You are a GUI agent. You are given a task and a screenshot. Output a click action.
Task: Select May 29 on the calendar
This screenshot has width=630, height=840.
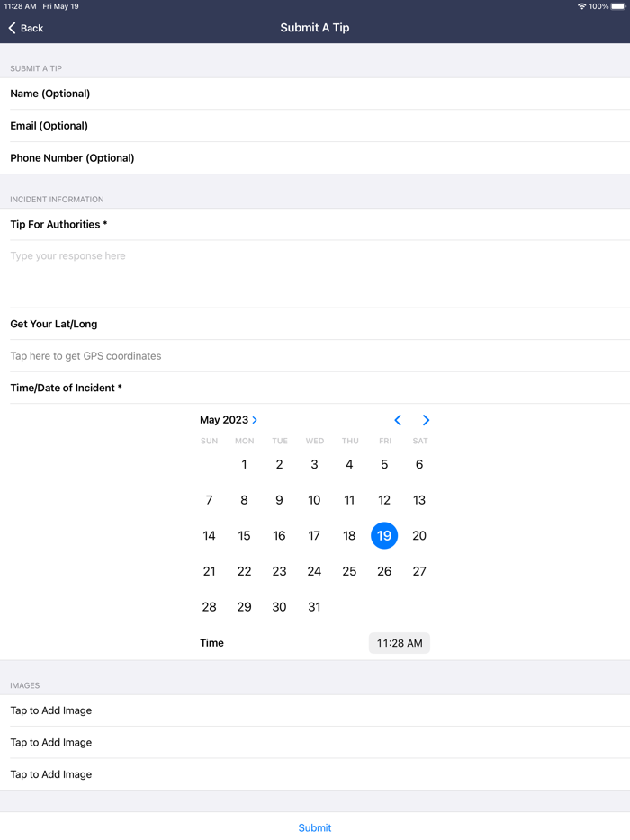244,607
